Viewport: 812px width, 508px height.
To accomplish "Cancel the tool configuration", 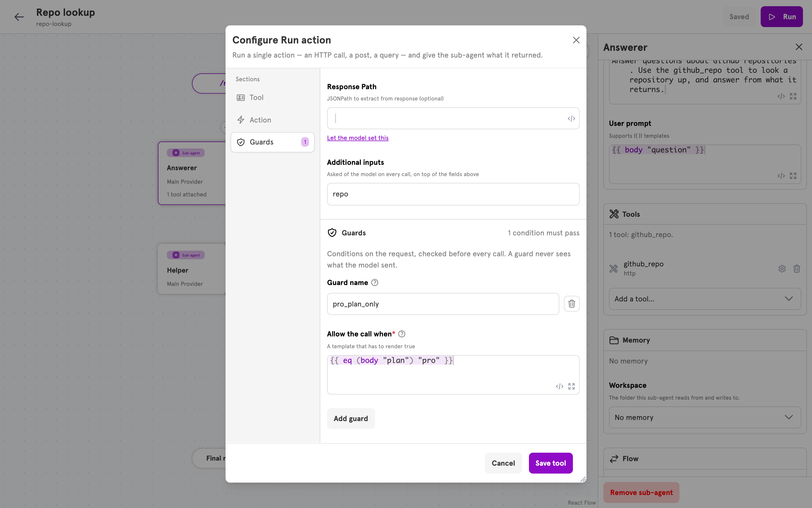I will [x=503, y=463].
